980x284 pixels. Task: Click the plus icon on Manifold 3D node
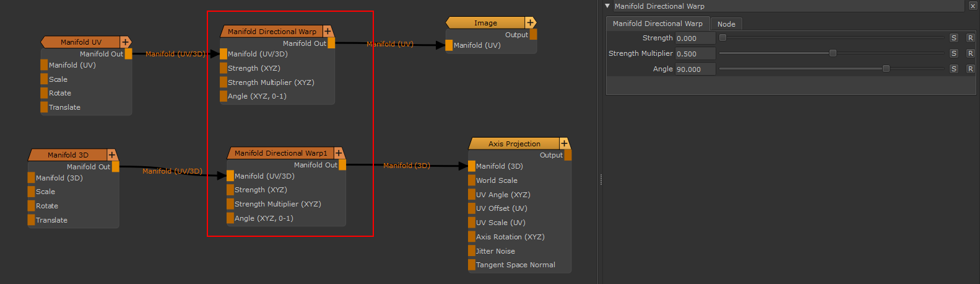coord(112,155)
